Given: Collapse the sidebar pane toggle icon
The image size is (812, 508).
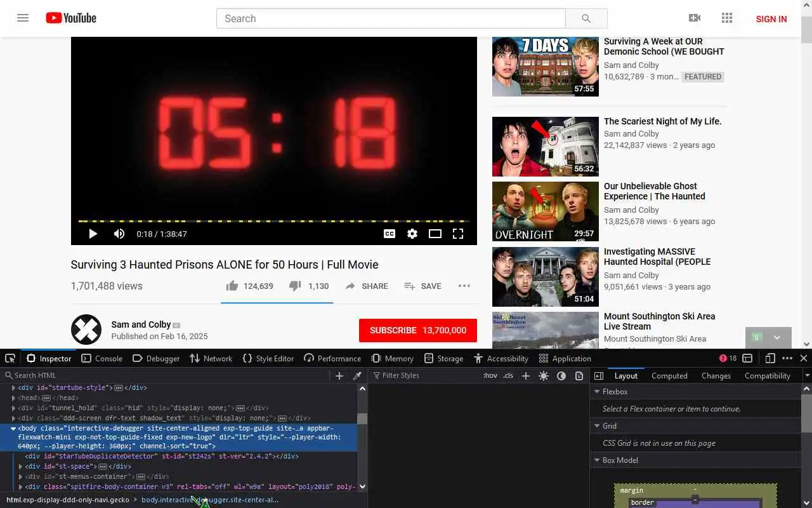Looking at the screenshot, I should (x=599, y=376).
